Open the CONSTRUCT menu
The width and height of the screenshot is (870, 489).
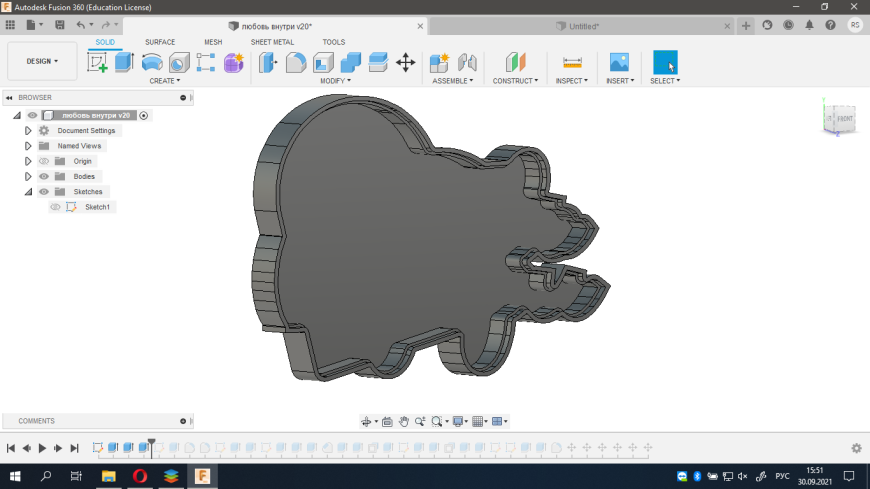[515, 80]
